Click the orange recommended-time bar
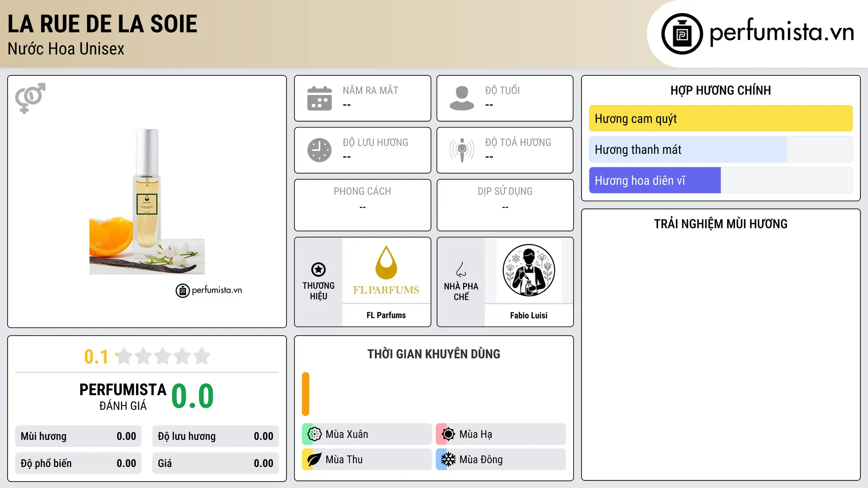The width and height of the screenshot is (868, 488). tap(306, 394)
